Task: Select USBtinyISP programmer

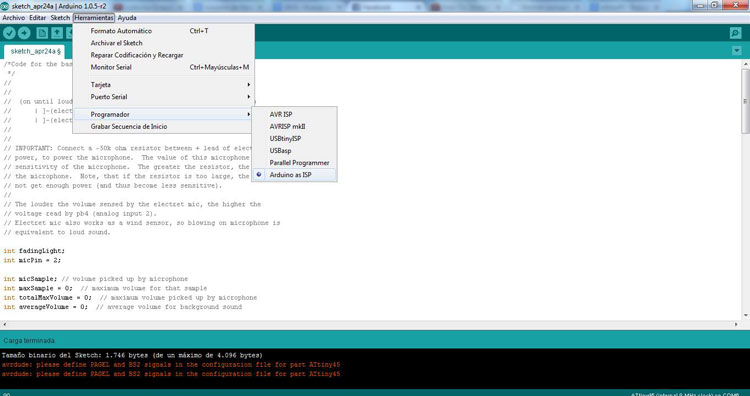Action: pos(295,139)
